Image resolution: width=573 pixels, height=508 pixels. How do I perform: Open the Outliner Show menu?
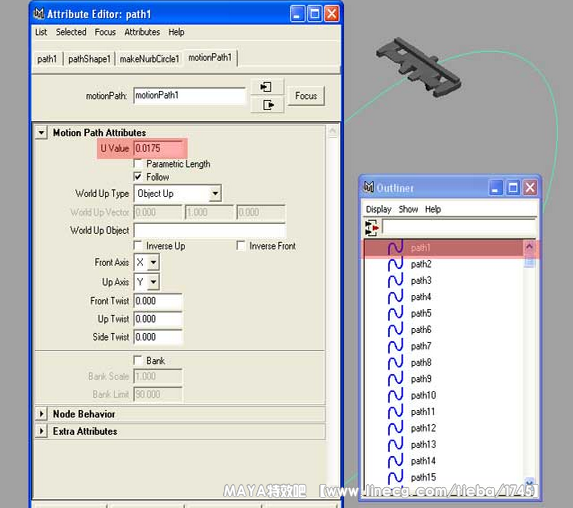click(x=408, y=209)
